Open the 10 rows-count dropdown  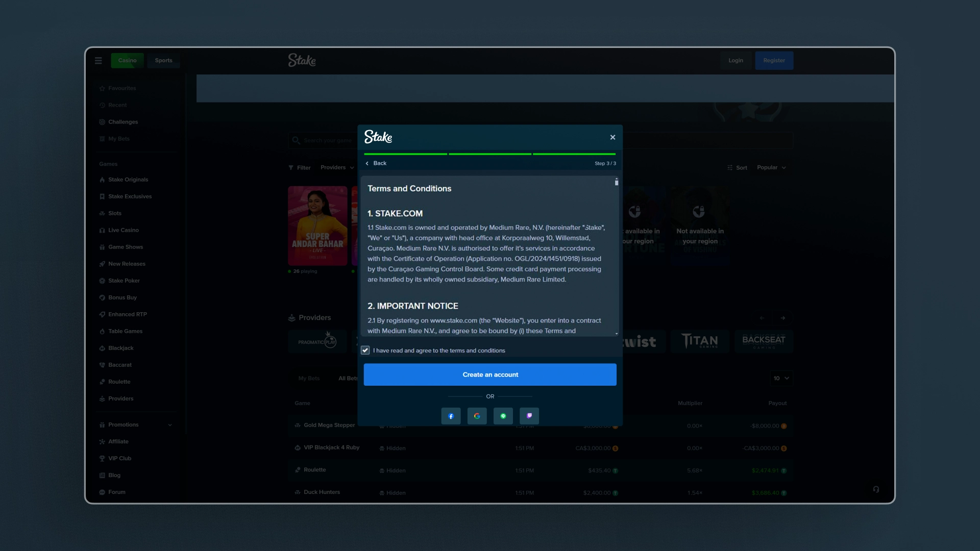click(781, 378)
